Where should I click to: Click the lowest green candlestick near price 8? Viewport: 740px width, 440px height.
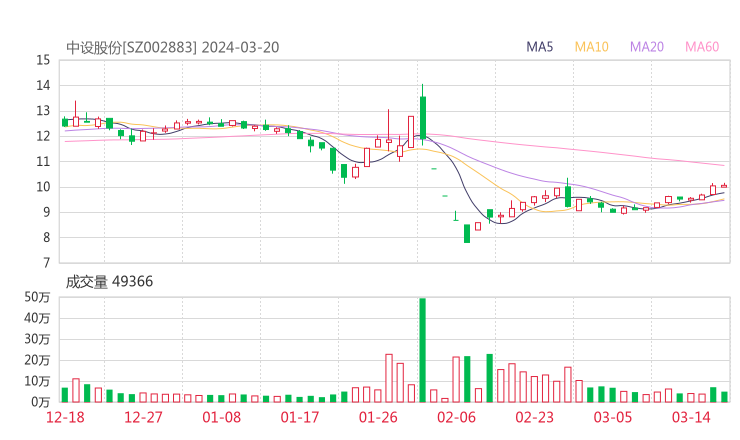coord(467,234)
